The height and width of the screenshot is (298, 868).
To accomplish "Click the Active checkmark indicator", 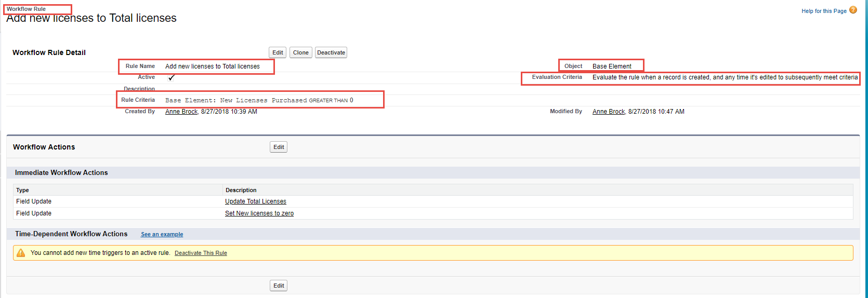I will [171, 77].
